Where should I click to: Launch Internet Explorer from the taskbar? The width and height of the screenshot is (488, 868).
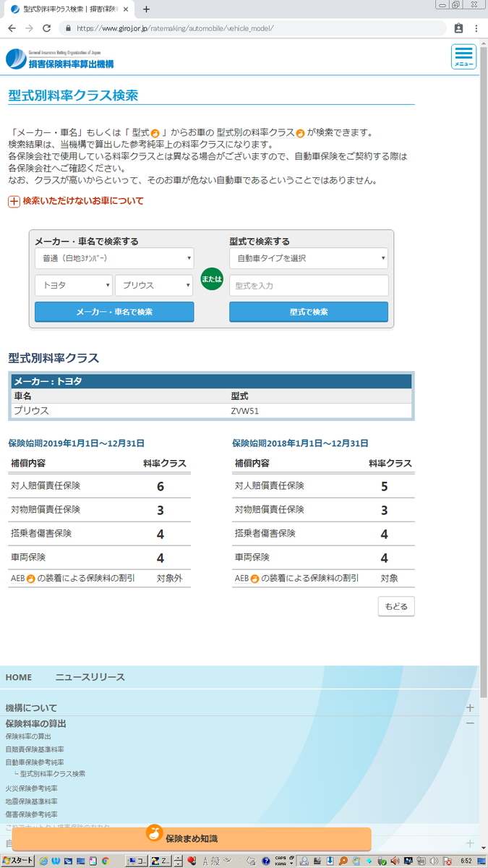[43, 861]
